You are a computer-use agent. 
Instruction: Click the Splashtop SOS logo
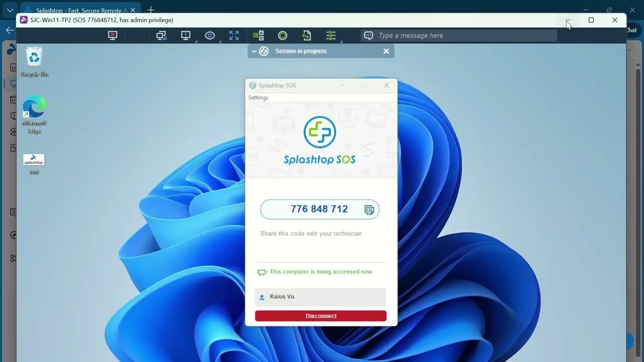(x=319, y=141)
